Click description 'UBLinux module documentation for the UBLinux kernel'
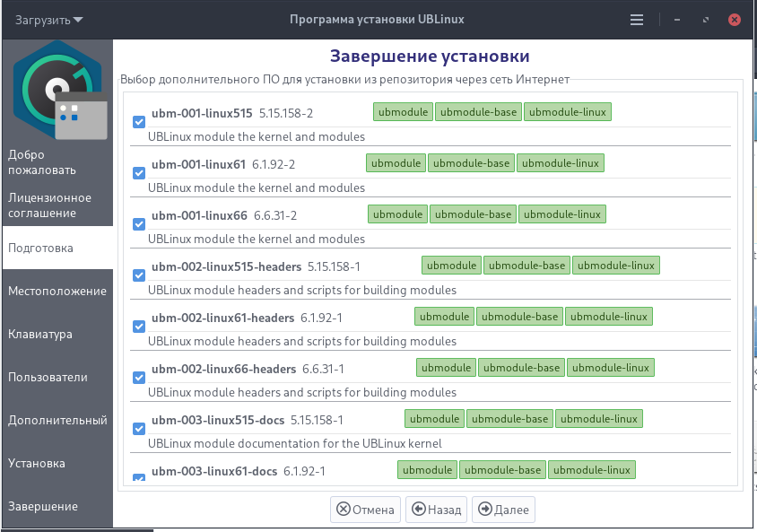Image resolution: width=757 pixels, height=532 pixels. [x=294, y=444]
